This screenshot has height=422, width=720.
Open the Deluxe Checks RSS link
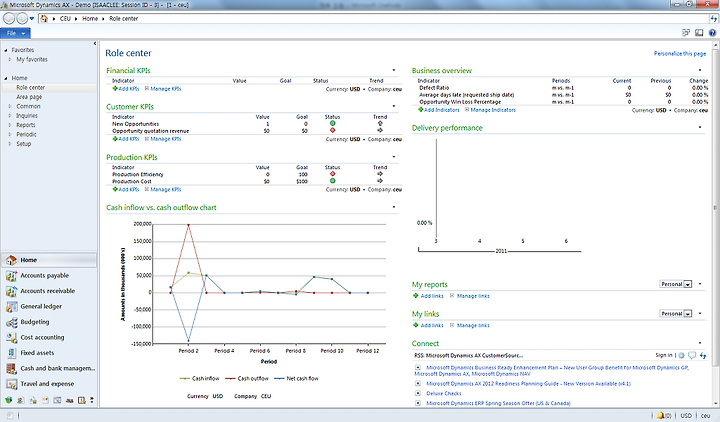pyautogui.click(x=444, y=394)
